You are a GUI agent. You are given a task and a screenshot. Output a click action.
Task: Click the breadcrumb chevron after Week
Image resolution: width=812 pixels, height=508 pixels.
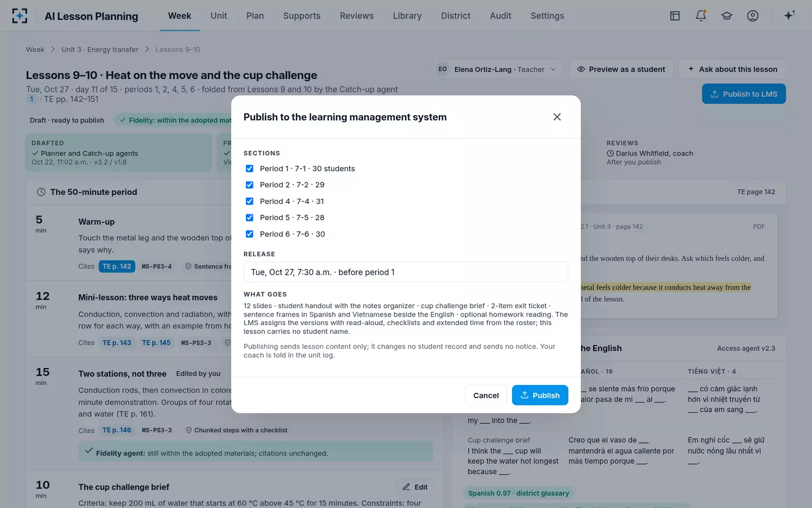53,50
